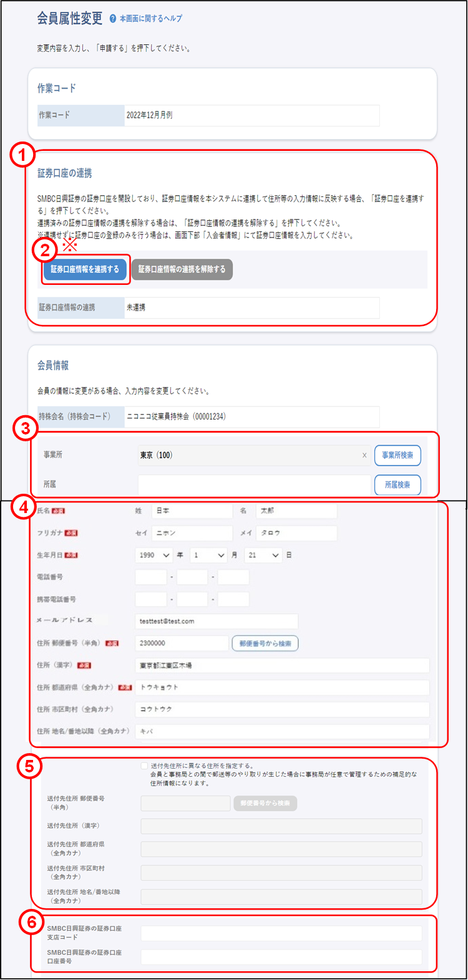Click the first 電話番号 box
The width and height of the screenshot is (468, 980).
pos(151,577)
